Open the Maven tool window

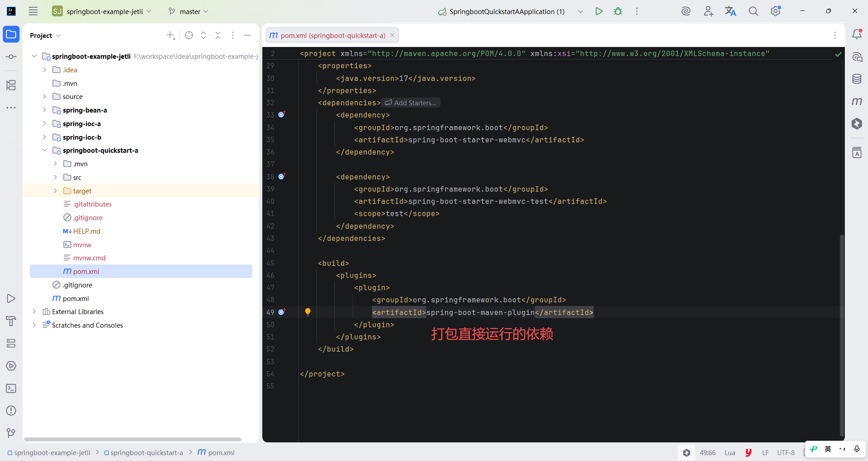(857, 101)
